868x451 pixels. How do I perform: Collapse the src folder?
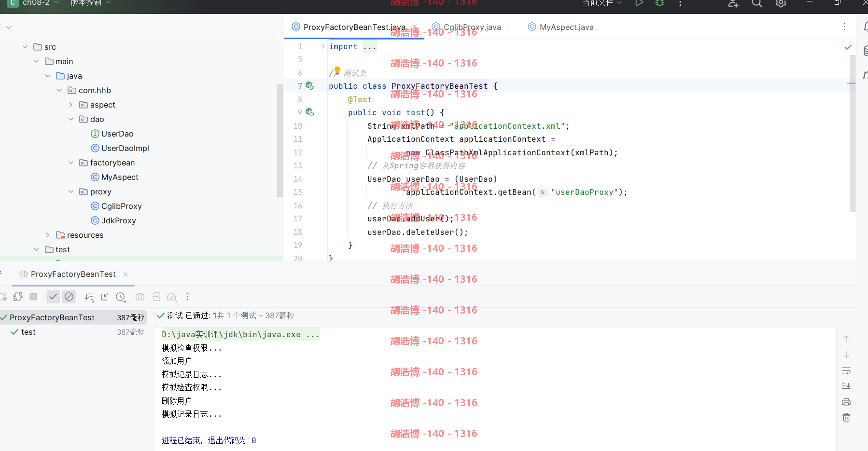coord(25,47)
